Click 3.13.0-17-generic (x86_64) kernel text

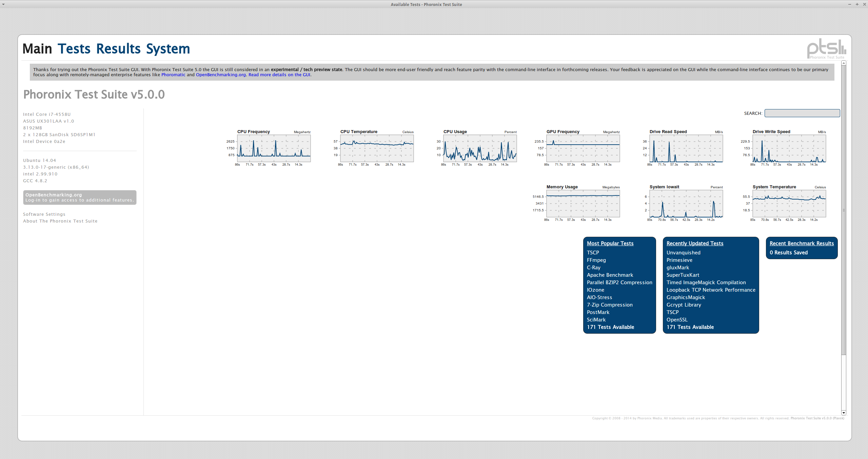[x=56, y=167]
